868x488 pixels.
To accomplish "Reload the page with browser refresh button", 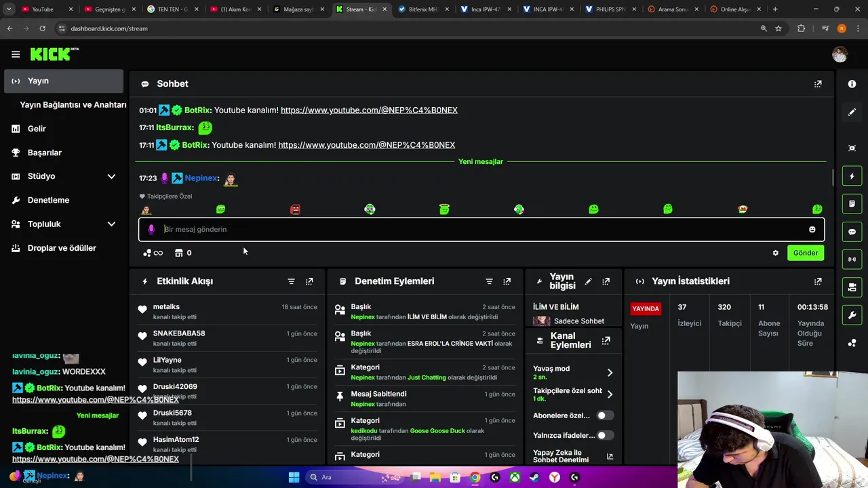I will click(x=42, y=28).
